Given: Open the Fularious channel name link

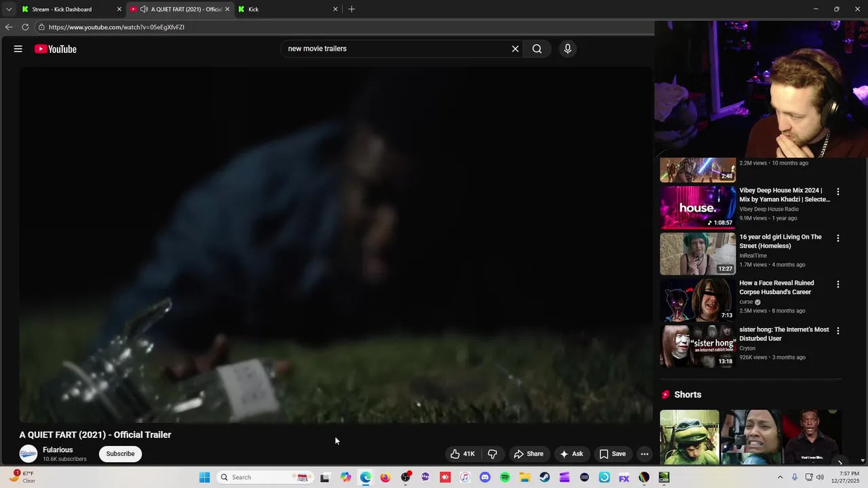Looking at the screenshot, I should (x=58, y=450).
